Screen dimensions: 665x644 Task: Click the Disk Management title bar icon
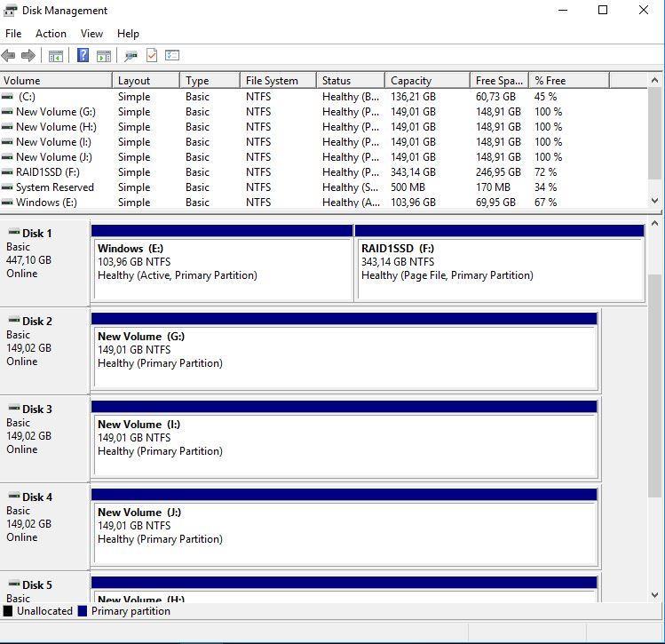pyautogui.click(x=10, y=11)
